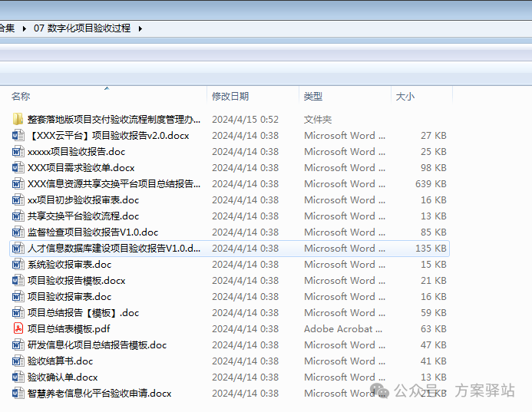532x412 pixels.
Task: Click Word icon of 智慧养老信息化平台验收申请.docx
Action: pos(18,394)
